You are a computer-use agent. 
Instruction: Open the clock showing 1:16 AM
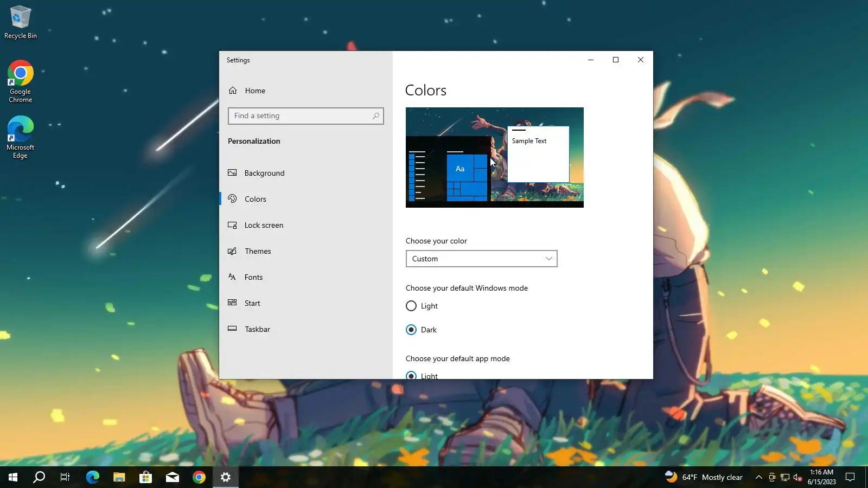point(821,477)
